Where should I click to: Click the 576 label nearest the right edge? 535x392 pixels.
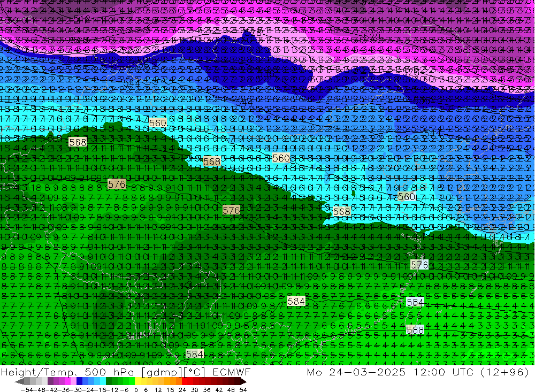pos(419,265)
